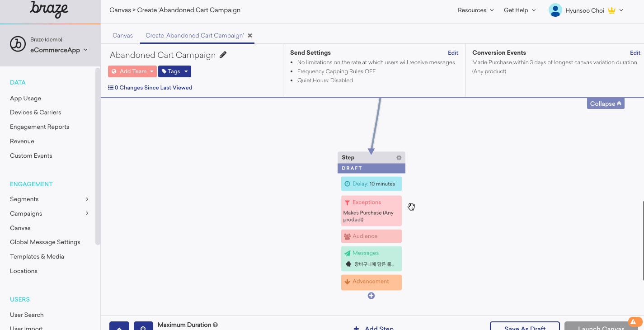The image size is (644, 330).
Task: Click the Audience people icon
Action: pyautogui.click(x=347, y=236)
